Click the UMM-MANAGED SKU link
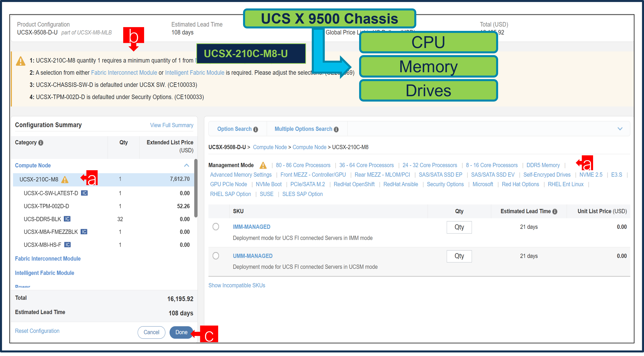644x356 pixels. click(x=252, y=256)
